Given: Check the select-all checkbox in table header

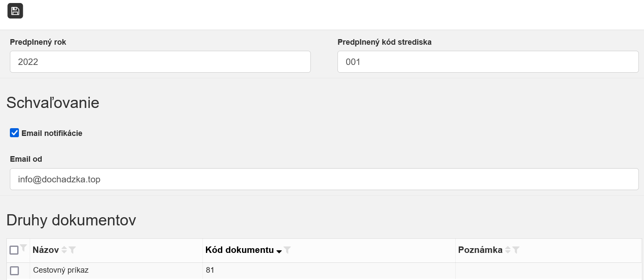Looking at the screenshot, I should click(14, 250).
